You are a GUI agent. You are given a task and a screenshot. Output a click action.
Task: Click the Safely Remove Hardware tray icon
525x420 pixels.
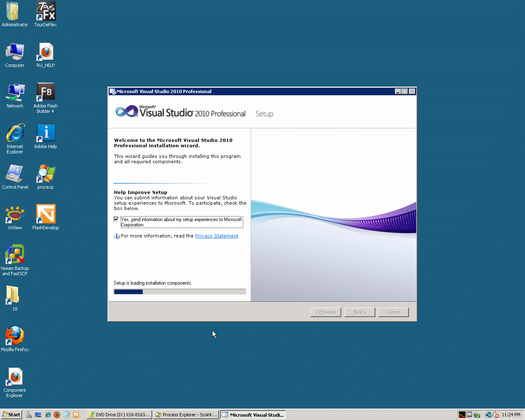[x=477, y=415]
